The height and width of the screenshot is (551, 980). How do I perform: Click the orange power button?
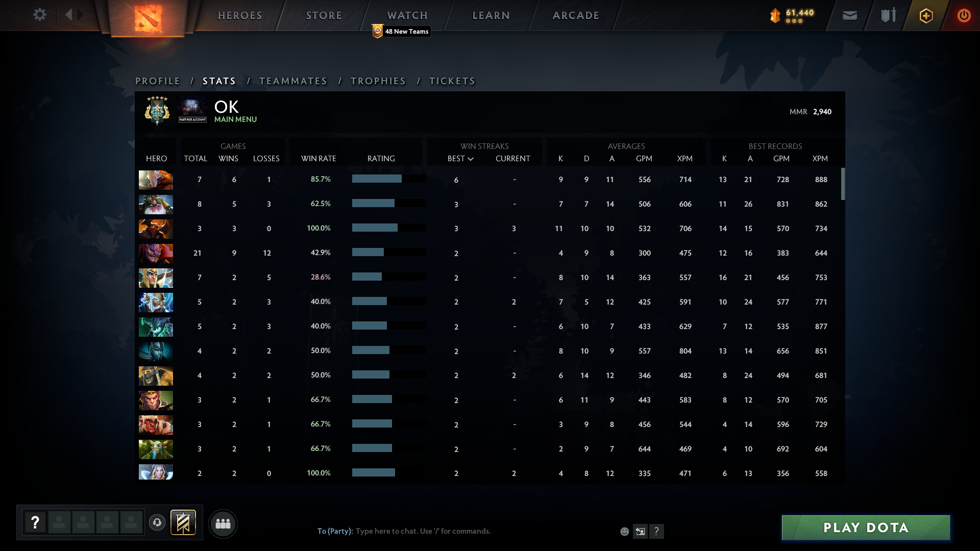(964, 16)
